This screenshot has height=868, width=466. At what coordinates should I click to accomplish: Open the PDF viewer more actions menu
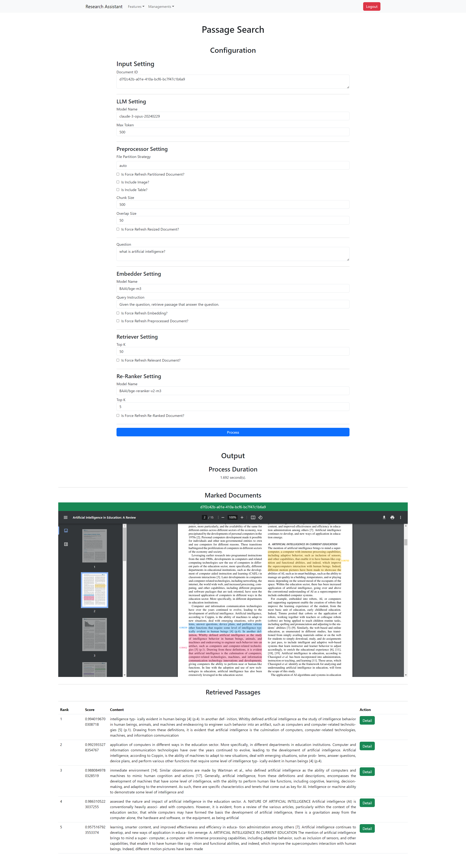click(x=401, y=517)
